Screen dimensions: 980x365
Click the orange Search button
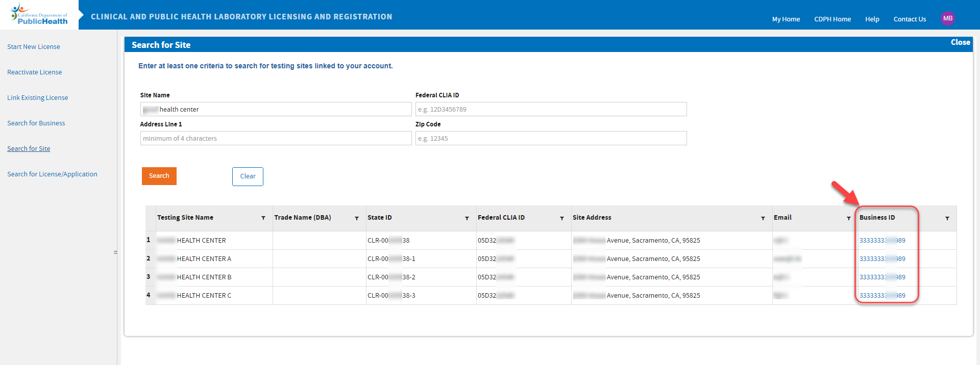pos(159,176)
